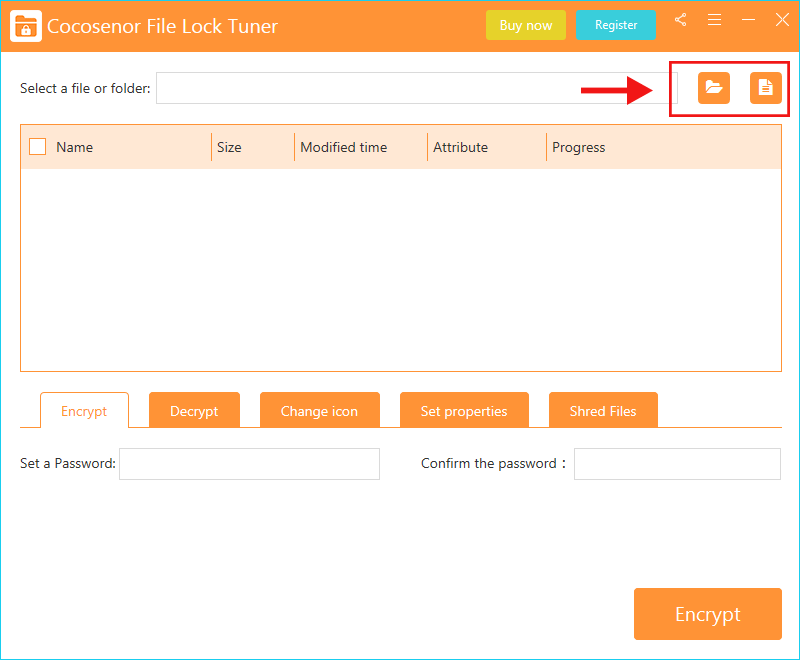Open the Set properties tab
800x660 pixels.
coord(464,410)
